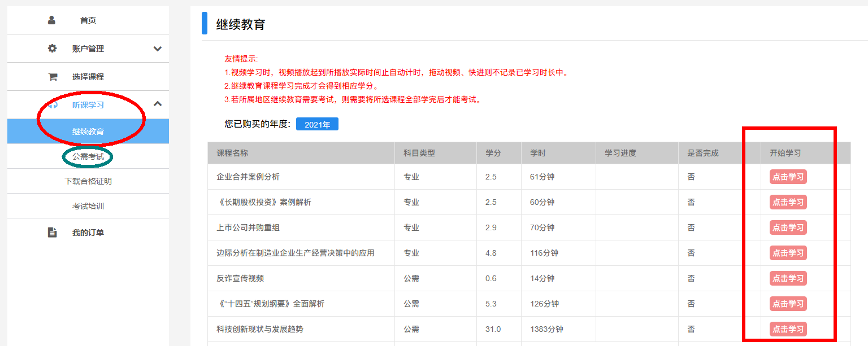Open the 继续教育 submenu item
Image resolution: width=868 pixels, height=346 pixels.
pyautogui.click(x=88, y=132)
